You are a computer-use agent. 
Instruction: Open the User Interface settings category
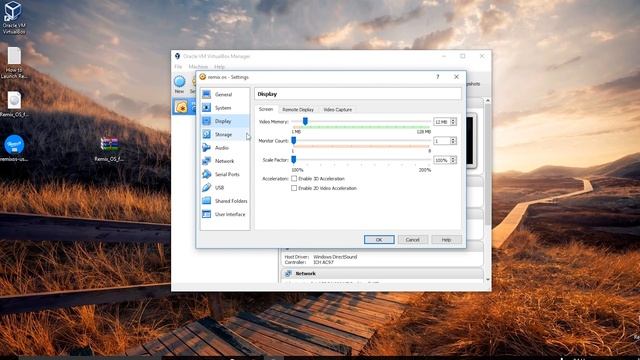(225, 214)
